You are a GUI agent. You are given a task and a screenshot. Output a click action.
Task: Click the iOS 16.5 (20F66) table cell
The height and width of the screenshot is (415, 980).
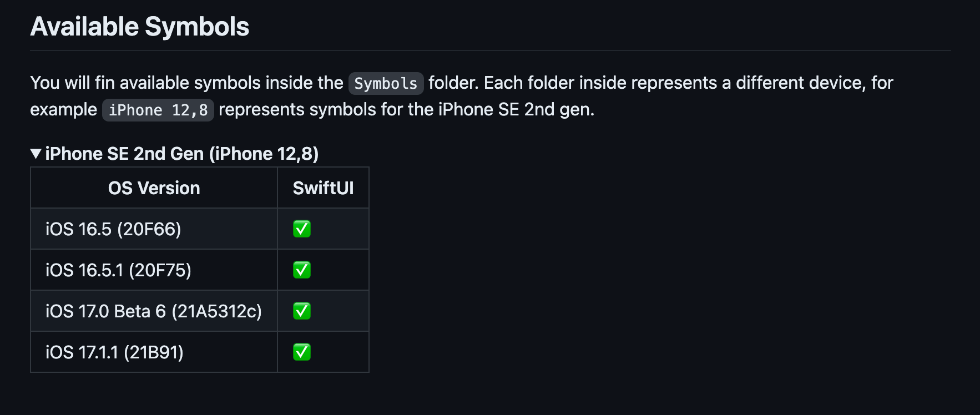click(113, 229)
